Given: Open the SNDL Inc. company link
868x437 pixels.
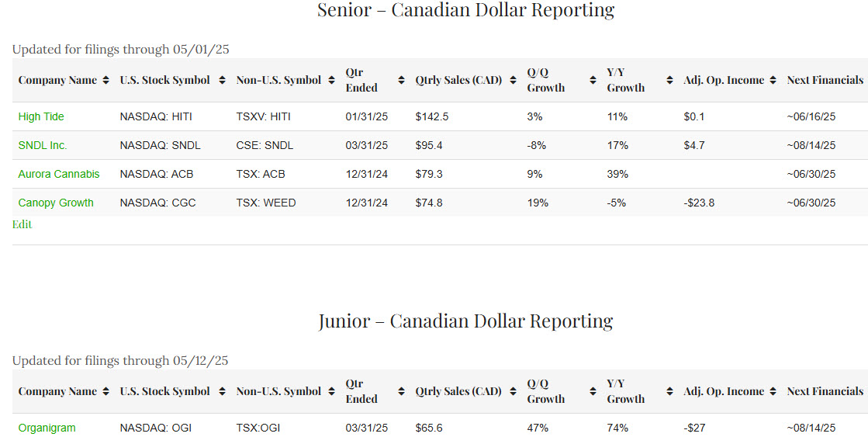Looking at the screenshot, I should (x=43, y=145).
